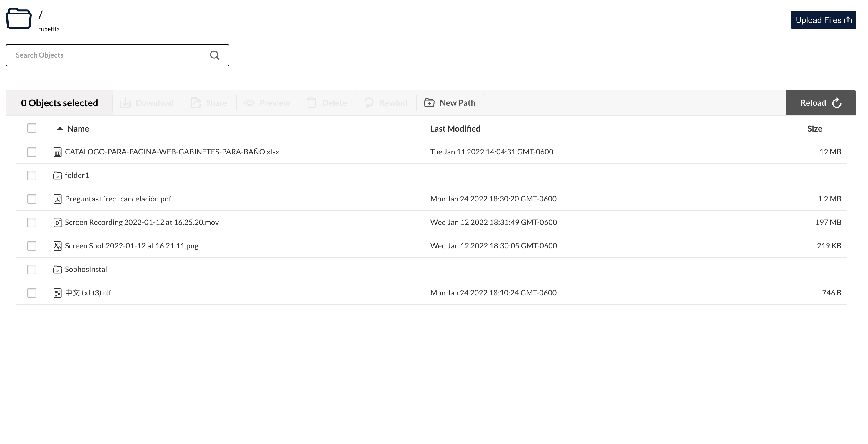Image resolution: width=868 pixels, height=444 pixels.
Task: Click the Upload Files button
Action: click(823, 20)
